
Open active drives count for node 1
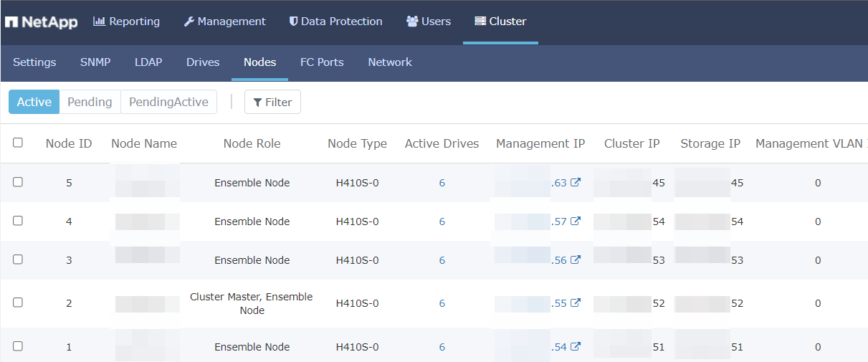pyautogui.click(x=442, y=347)
